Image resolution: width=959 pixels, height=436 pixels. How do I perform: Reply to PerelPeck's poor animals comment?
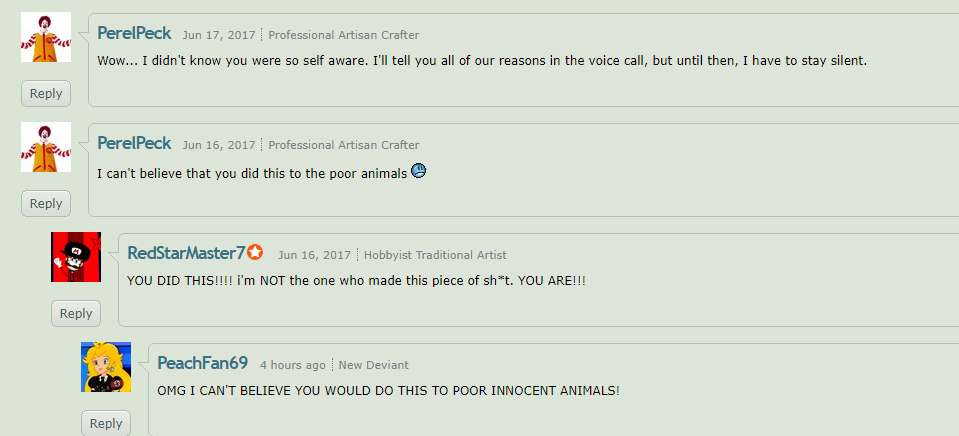(46, 204)
